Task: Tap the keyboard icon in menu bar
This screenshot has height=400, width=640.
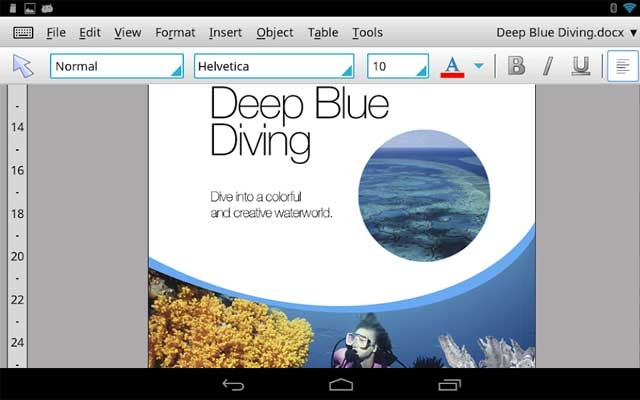Action: [23, 32]
